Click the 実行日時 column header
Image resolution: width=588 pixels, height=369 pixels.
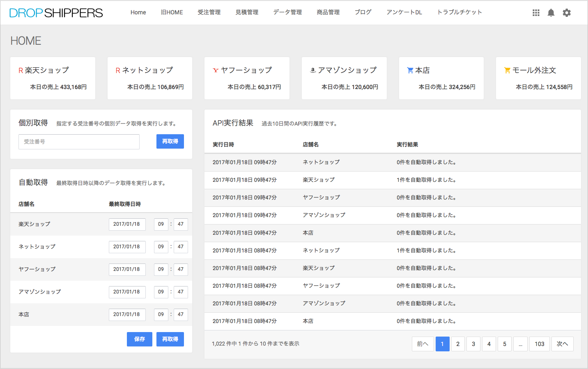tap(223, 145)
